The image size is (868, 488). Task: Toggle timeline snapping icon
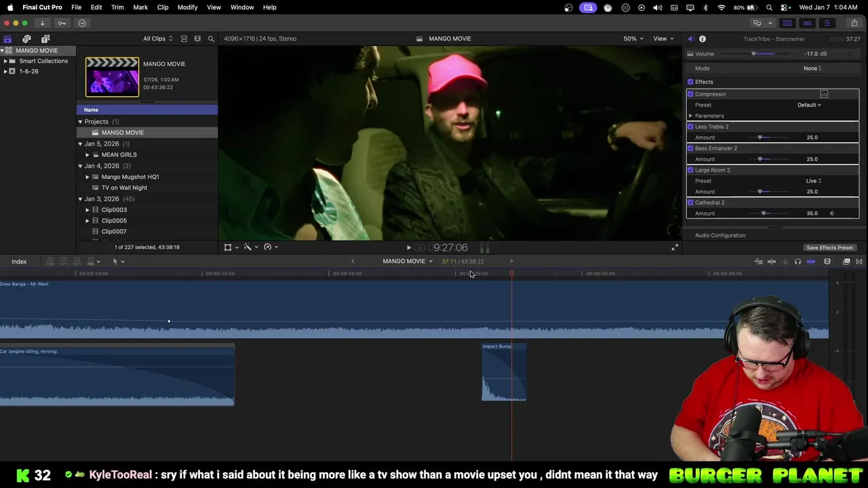pyautogui.click(x=811, y=262)
